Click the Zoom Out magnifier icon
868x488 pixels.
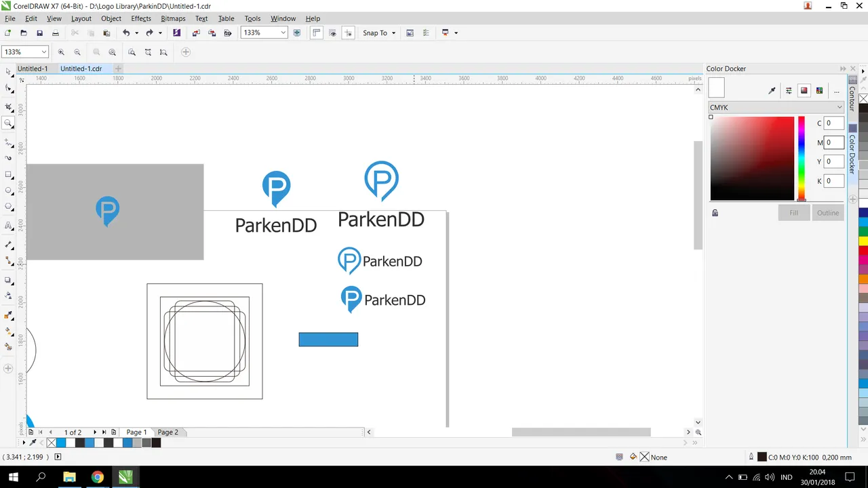coord(77,52)
